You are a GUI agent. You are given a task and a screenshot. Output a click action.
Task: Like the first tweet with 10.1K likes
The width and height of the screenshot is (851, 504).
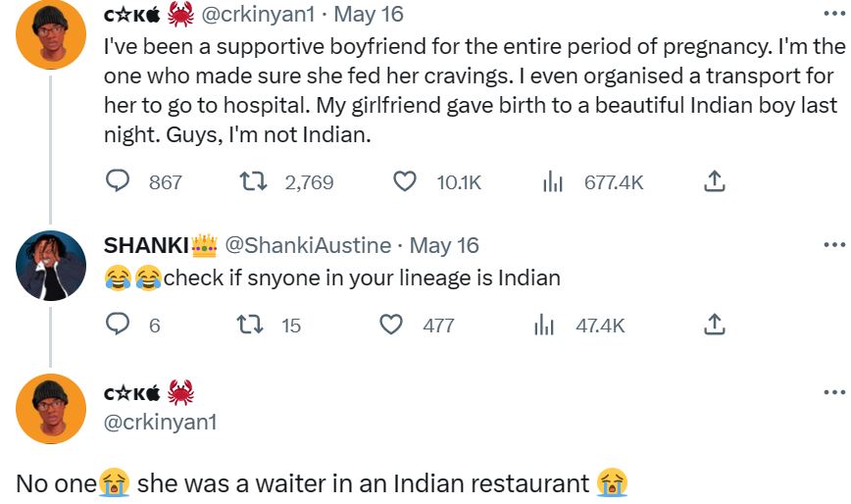[405, 181]
